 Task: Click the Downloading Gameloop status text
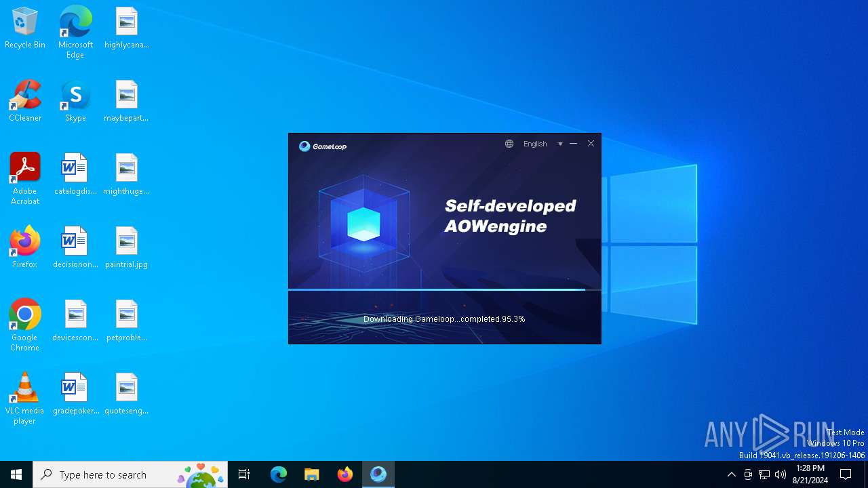pyautogui.click(x=444, y=319)
